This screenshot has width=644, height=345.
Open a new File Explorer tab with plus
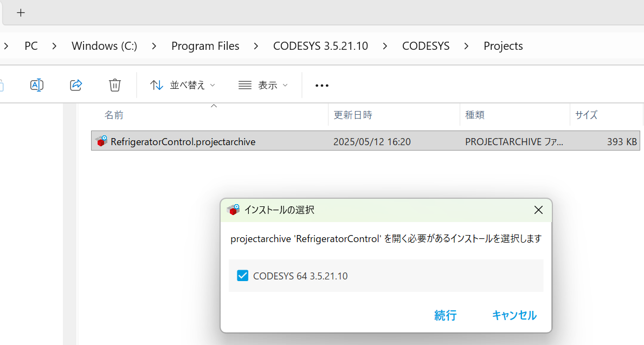21,12
